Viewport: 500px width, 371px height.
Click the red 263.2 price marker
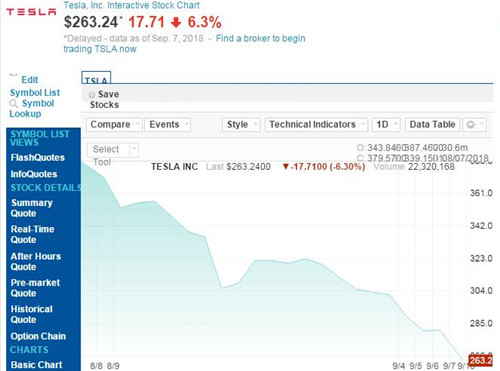[480, 360]
